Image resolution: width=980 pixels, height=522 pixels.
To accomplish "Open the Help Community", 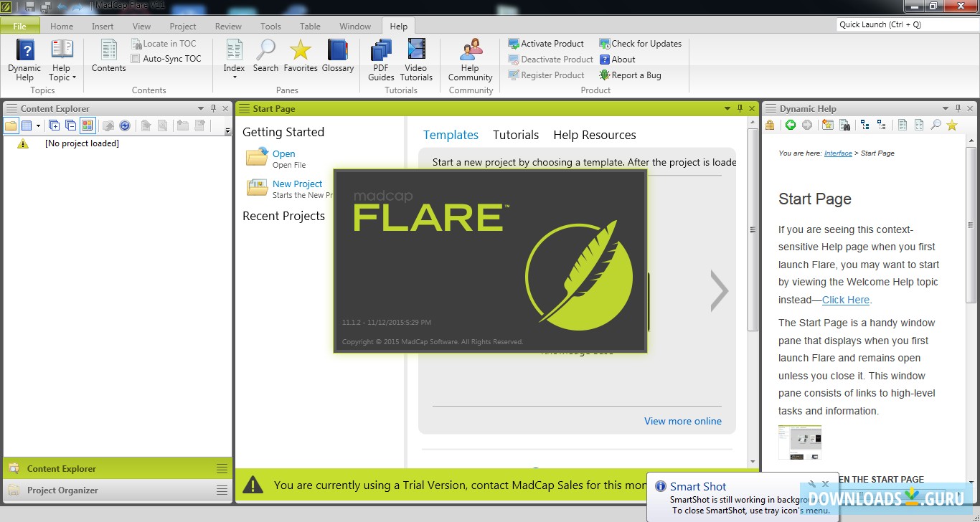I will [471, 60].
